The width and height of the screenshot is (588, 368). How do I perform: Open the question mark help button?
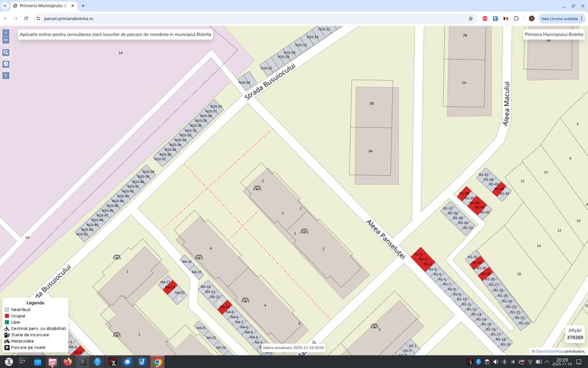[x=6, y=75]
